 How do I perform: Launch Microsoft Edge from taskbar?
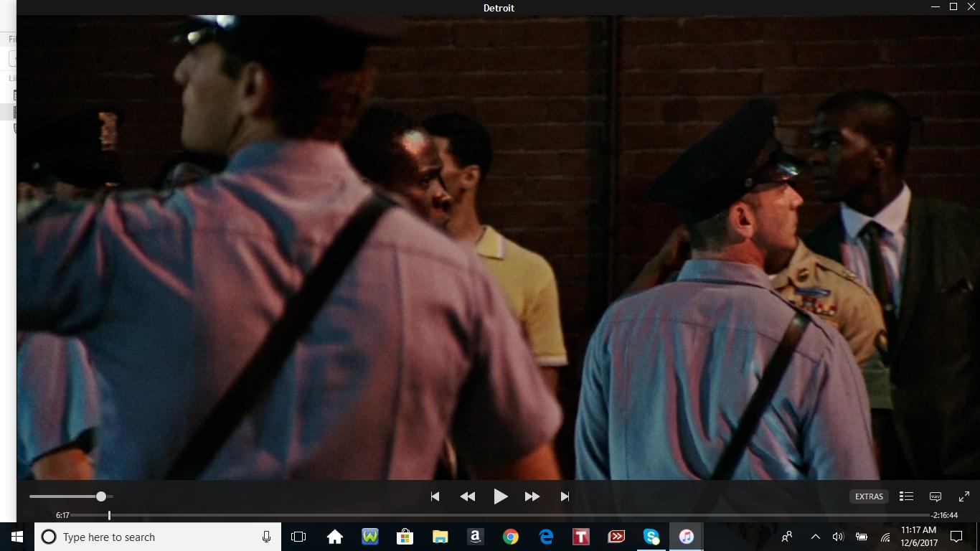click(x=545, y=537)
